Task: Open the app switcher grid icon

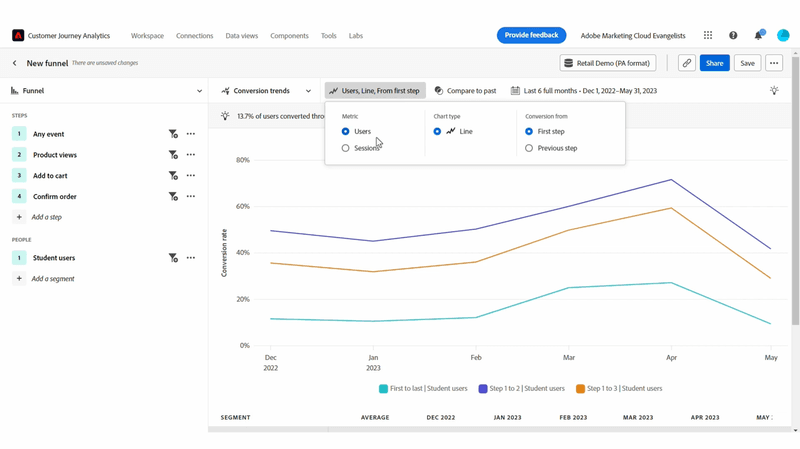Action: (x=708, y=35)
